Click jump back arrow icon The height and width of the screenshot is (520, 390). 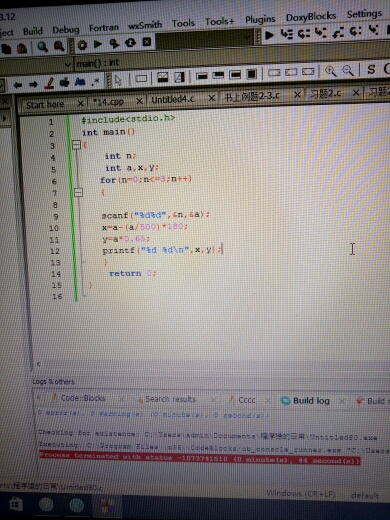tap(18, 85)
